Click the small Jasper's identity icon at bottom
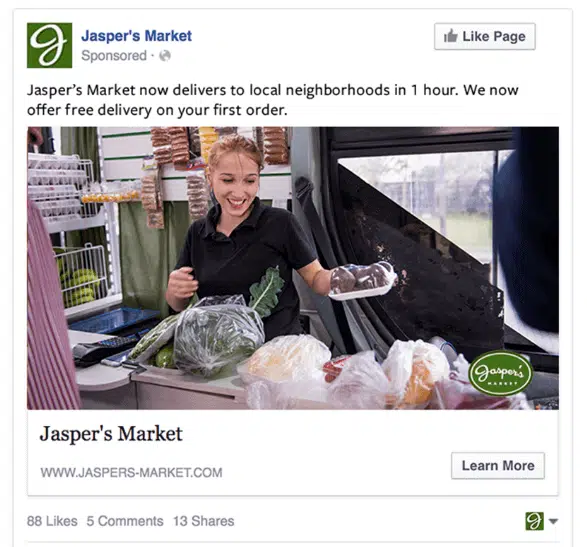This screenshot has height=547, width=587. [x=534, y=521]
